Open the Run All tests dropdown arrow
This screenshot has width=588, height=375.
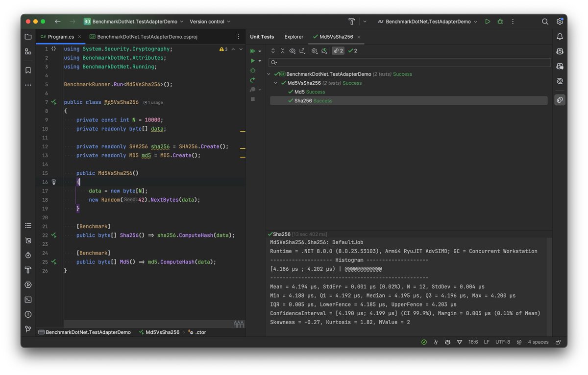point(260,51)
